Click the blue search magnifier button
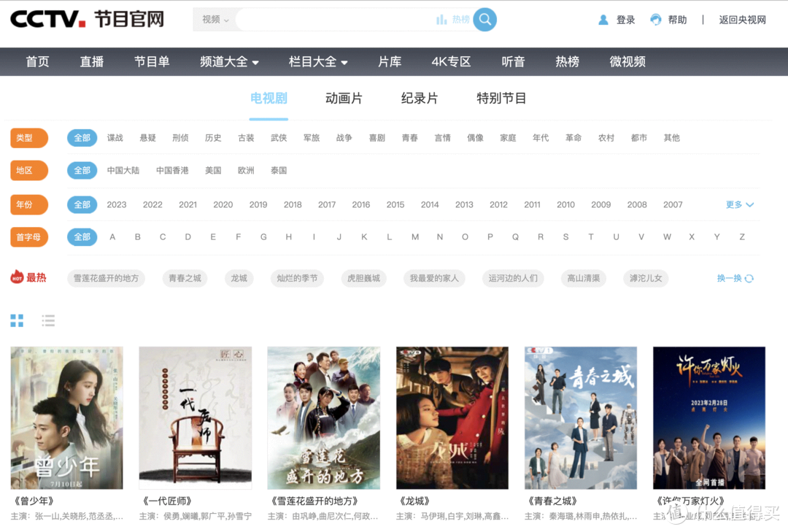Viewport: 788px width, 532px height. (485, 20)
